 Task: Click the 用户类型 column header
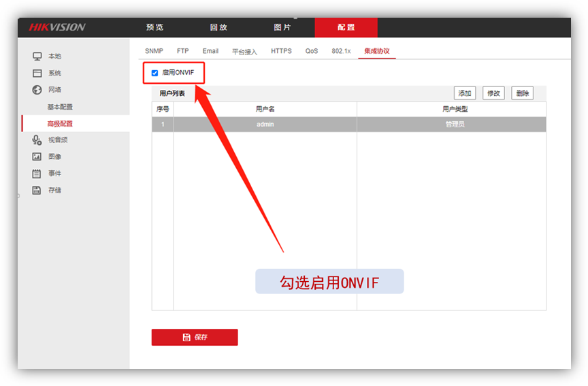pyautogui.click(x=451, y=109)
